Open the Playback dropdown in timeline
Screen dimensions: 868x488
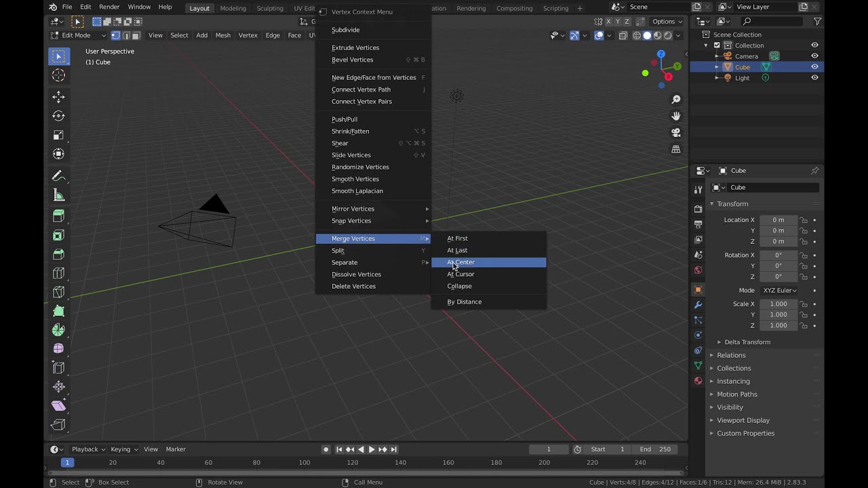(x=89, y=449)
